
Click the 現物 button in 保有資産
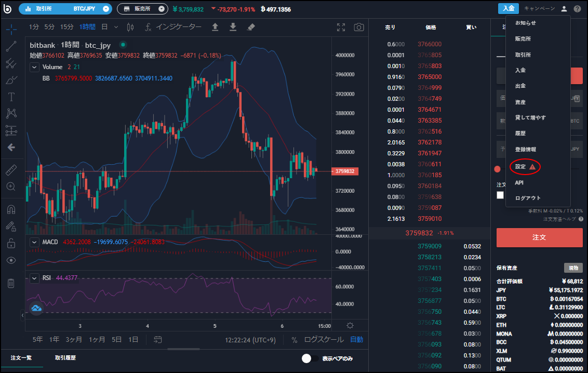point(573,268)
